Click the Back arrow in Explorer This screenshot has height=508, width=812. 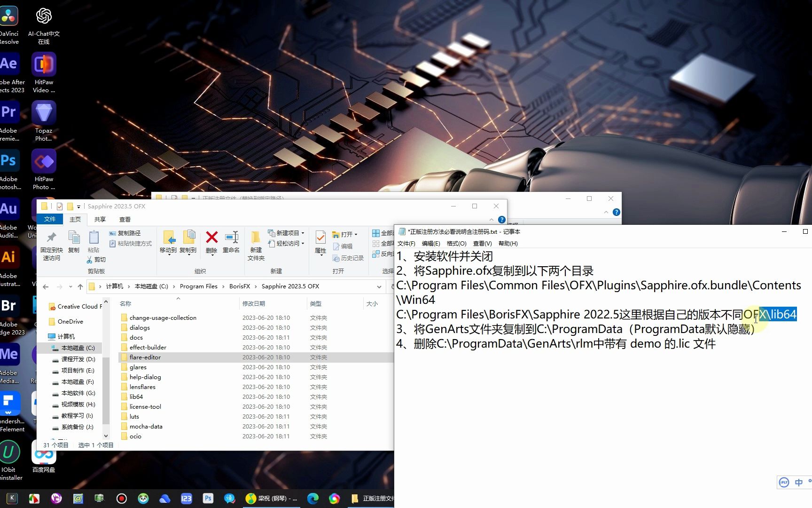coord(46,286)
